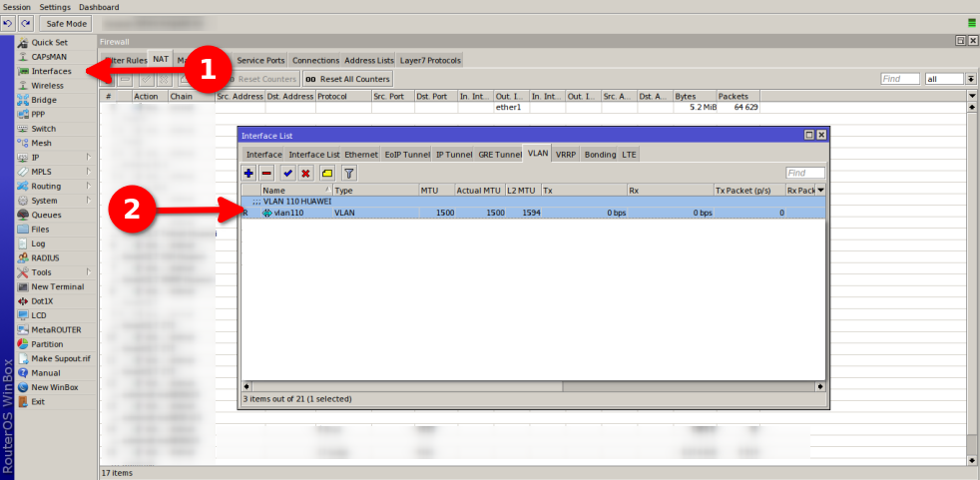The width and height of the screenshot is (980, 480).
Task: Toggle the Safe Mode button
Action: (66, 23)
